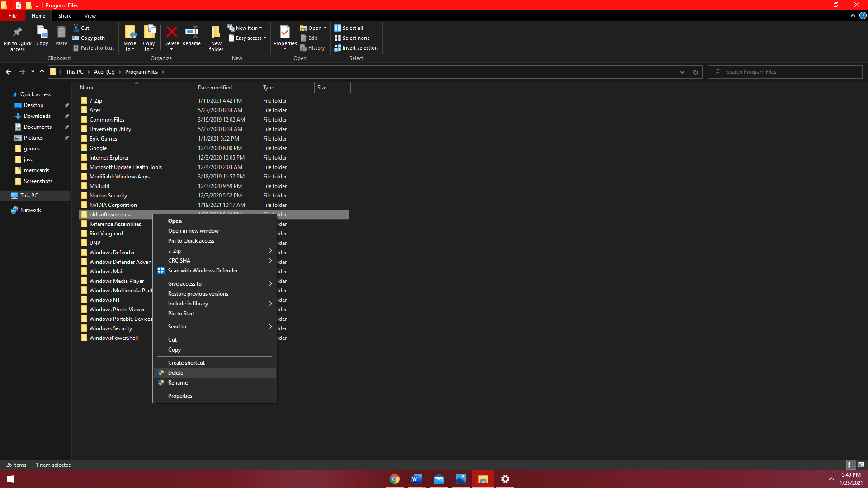868x488 pixels.
Task: Open recent locations dropdown next to Forward
Action: click(33, 72)
